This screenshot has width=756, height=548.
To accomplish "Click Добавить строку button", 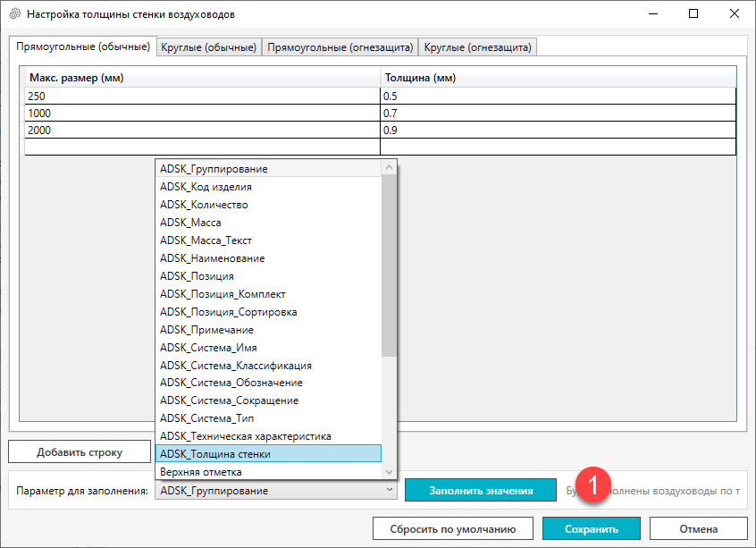I will 80,452.
